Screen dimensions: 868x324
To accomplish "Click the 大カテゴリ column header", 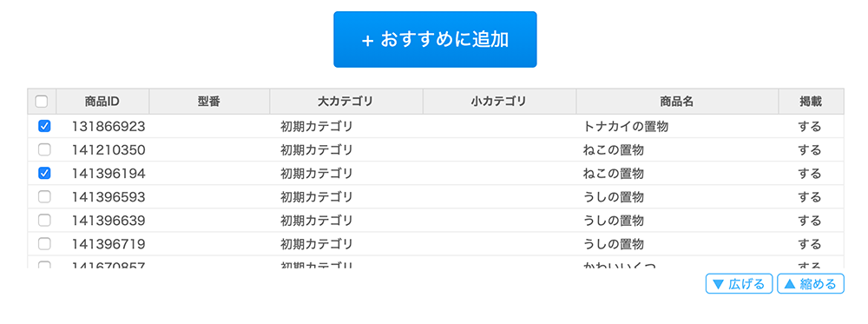I will (x=346, y=102).
